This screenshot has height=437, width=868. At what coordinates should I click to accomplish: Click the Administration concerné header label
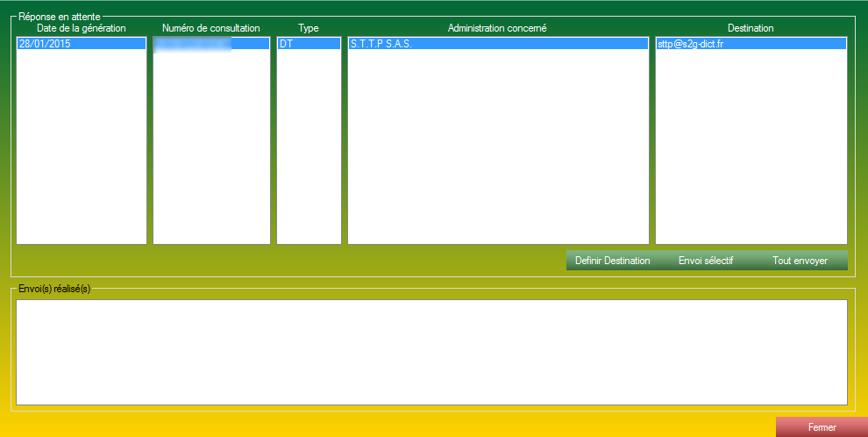[497, 28]
